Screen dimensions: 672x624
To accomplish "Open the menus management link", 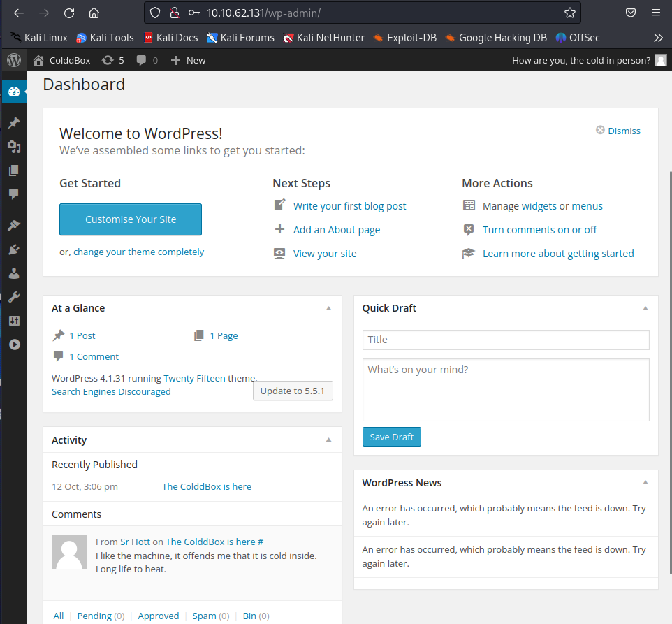I will click(587, 206).
